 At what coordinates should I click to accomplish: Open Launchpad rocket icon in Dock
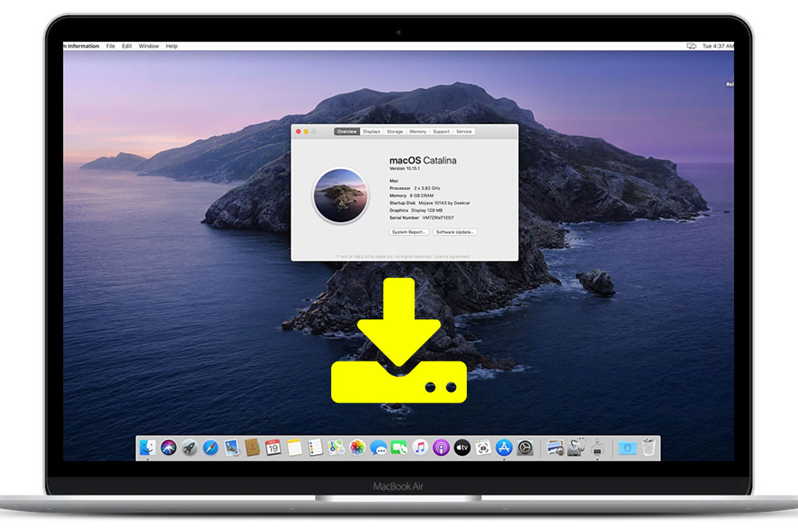190,448
